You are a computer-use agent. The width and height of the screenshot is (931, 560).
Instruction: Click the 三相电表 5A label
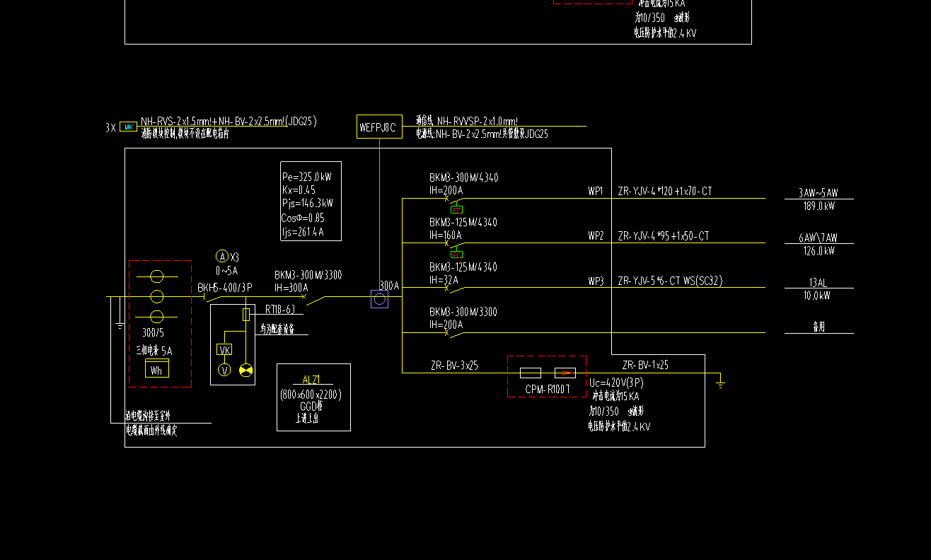click(154, 350)
